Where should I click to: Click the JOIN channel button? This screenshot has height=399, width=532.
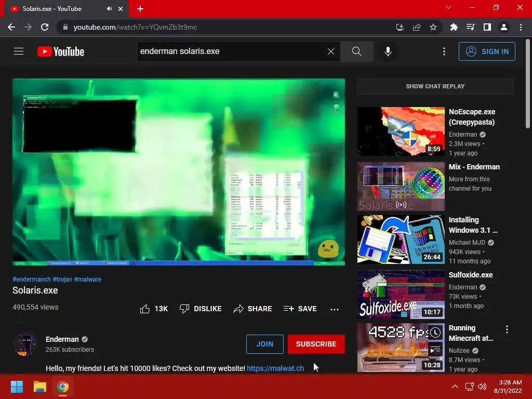point(264,344)
